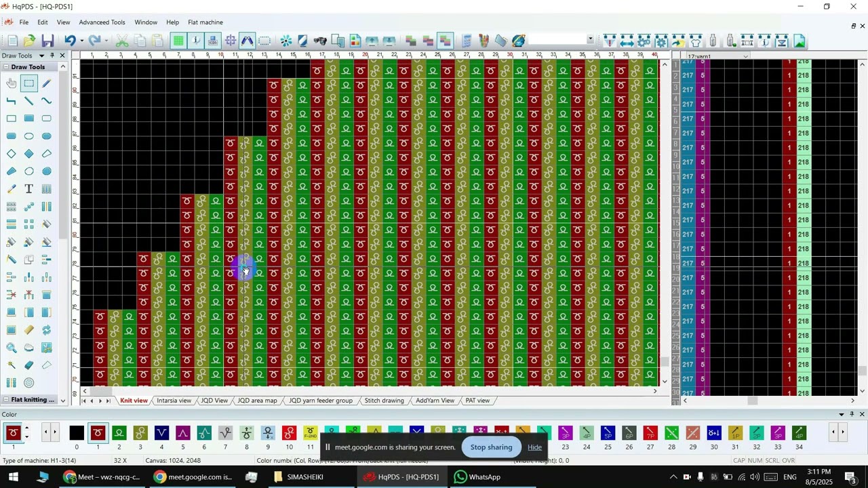Open a file using the folder icon
The width and height of the screenshot is (868, 488).
pos(30,41)
